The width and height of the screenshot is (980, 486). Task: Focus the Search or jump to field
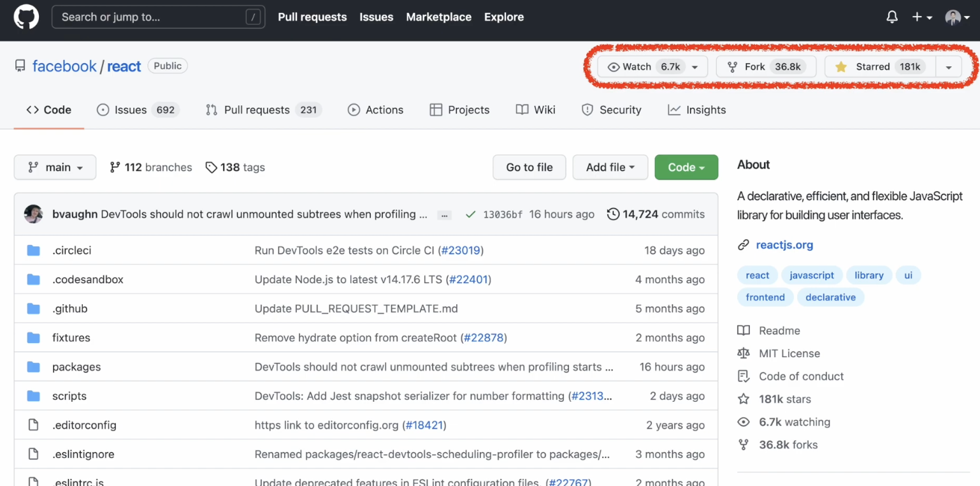(x=158, y=17)
